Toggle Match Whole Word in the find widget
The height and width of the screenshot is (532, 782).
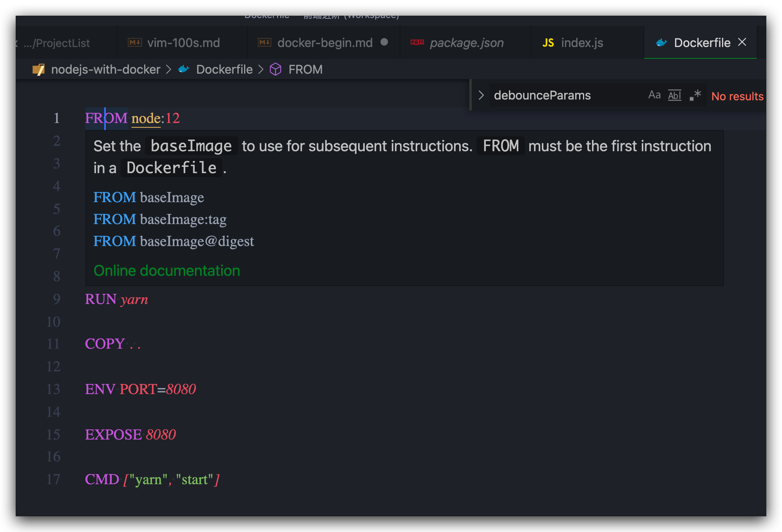click(x=674, y=94)
